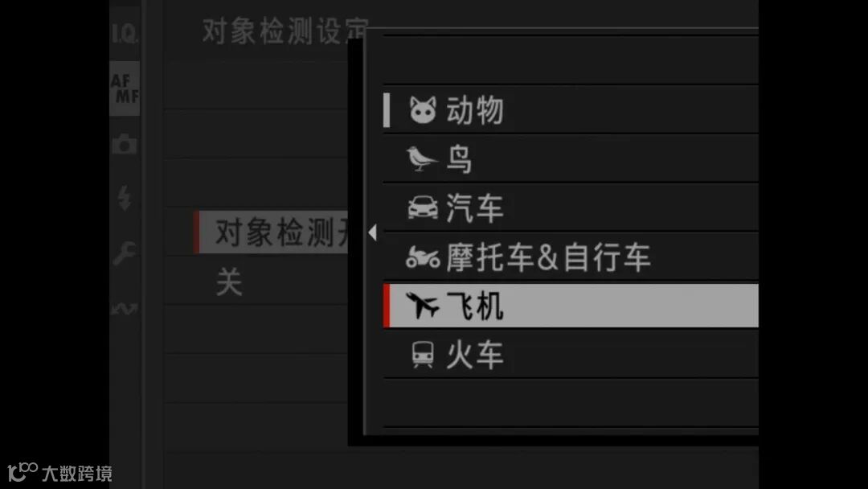Click the airplane icon
This screenshot has height=489, width=868.
tap(423, 305)
